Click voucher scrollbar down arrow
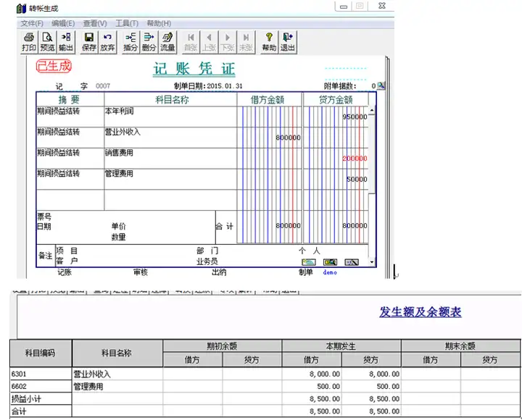The width and height of the screenshot is (522, 420). 372,262
